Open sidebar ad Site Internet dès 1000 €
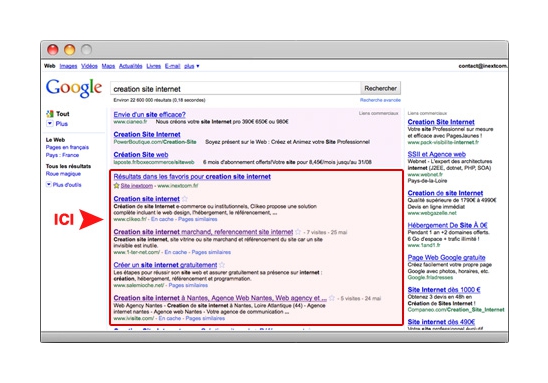 tap(444, 290)
